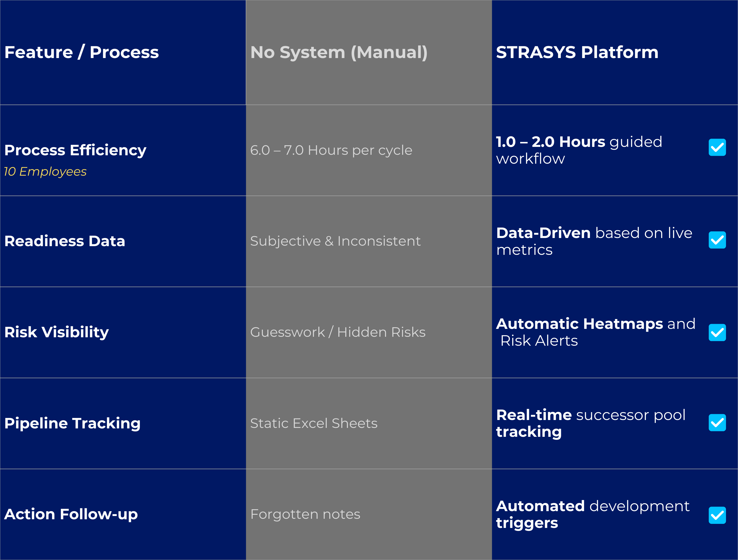
Task: Collapse the Pipeline Tracking section
Action: point(73,423)
